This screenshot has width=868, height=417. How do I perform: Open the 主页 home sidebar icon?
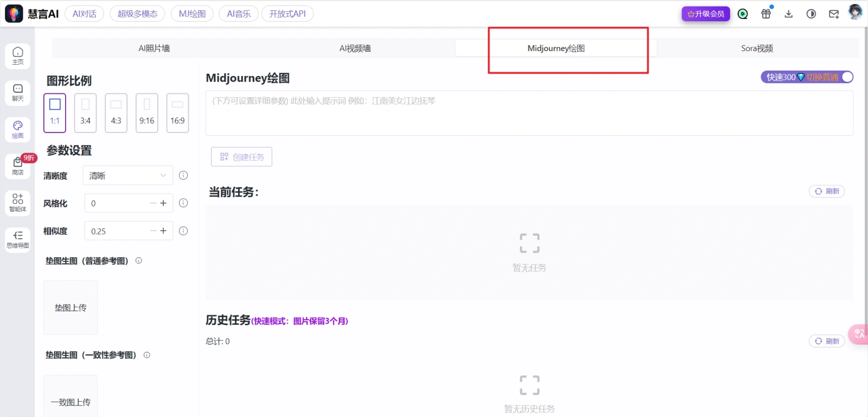18,56
